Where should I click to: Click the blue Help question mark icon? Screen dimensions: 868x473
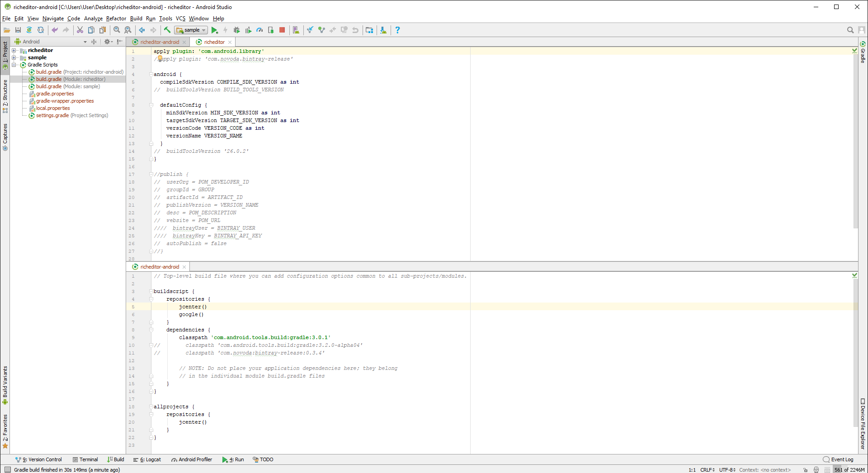397,30
